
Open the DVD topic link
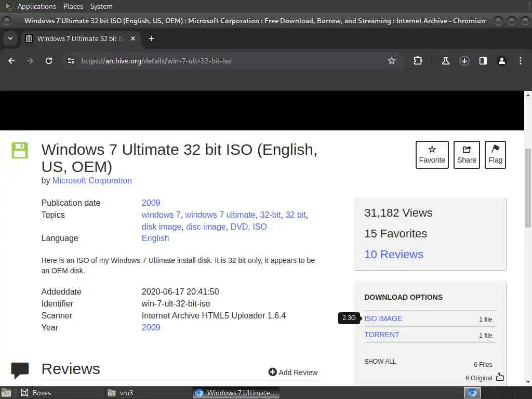pos(239,227)
